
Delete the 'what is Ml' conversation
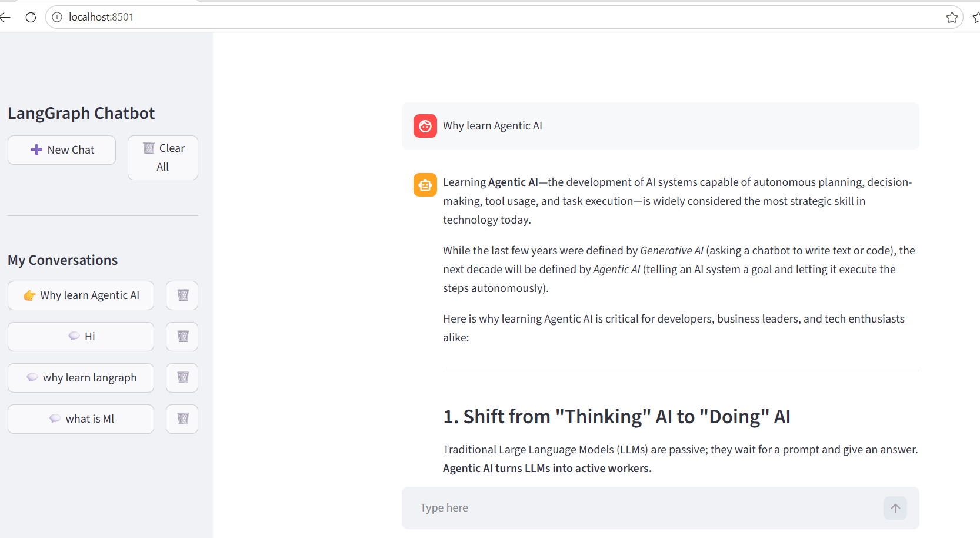pos(182,419)
